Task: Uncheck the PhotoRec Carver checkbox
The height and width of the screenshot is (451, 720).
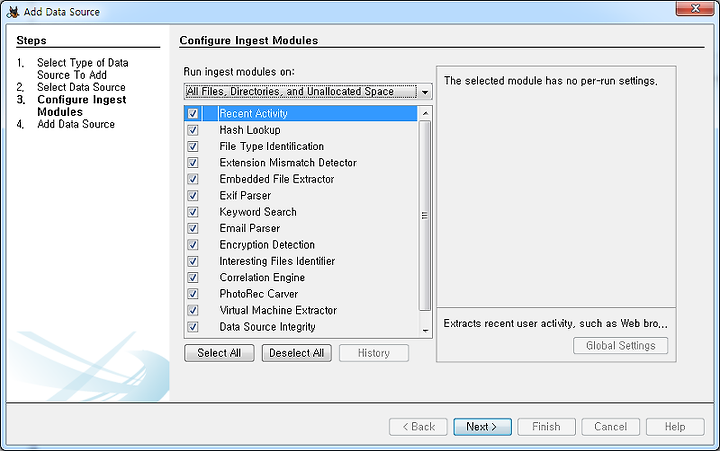Action: coord(193,294)
